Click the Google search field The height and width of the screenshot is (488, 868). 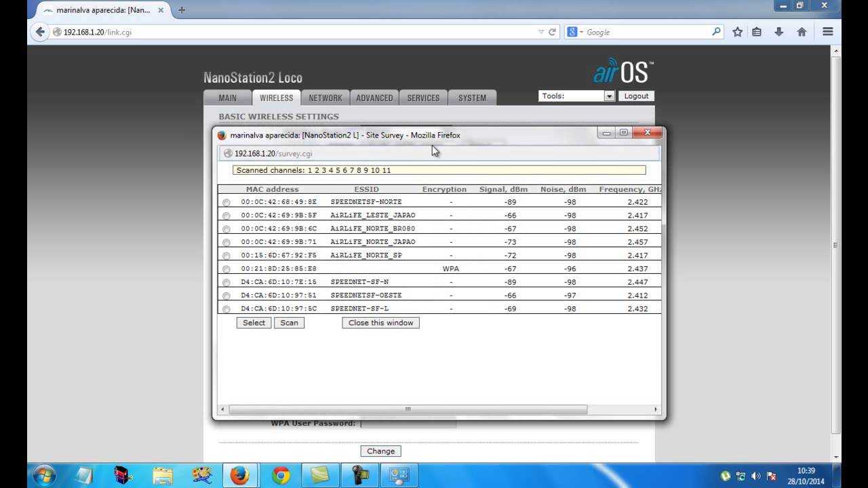pos(644,32)
